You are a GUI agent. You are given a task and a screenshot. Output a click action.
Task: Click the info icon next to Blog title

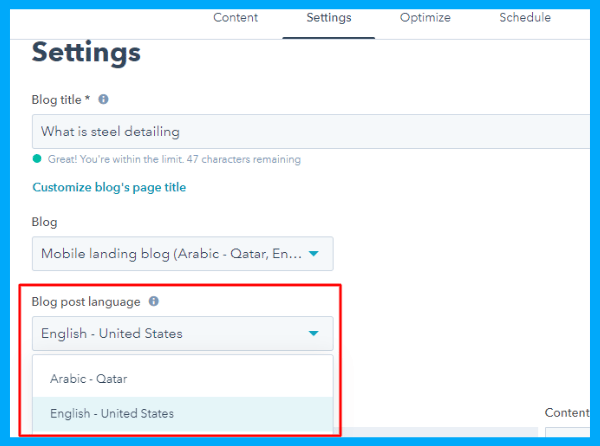[x=103, y=99]
